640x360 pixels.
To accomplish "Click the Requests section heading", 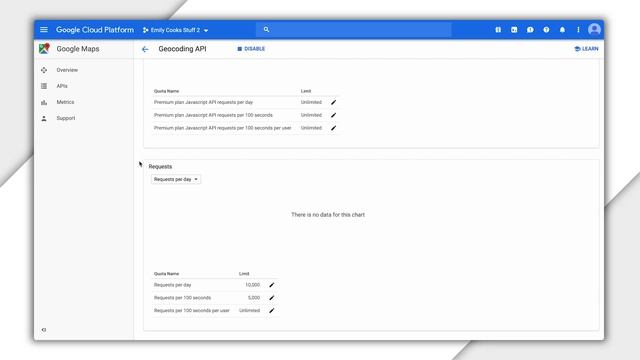I will point(160,167).
